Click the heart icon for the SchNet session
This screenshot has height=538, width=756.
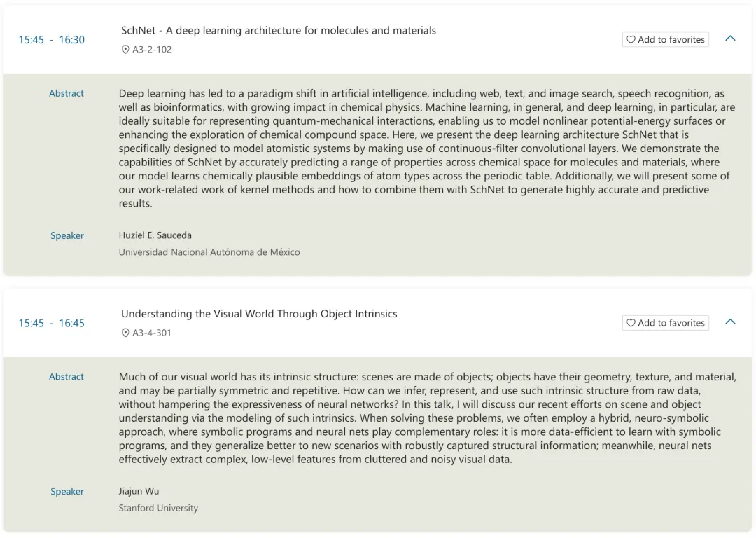point(631,39)
